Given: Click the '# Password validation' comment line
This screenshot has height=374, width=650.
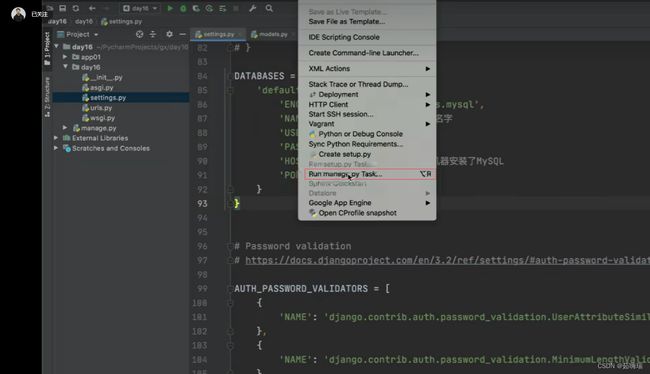Looking at the screenshot, I should [x=293, y=246].
